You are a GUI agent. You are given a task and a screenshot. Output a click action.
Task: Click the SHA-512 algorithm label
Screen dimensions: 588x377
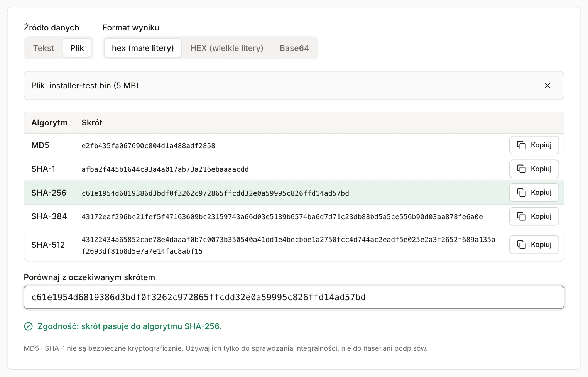pos(48,245)
